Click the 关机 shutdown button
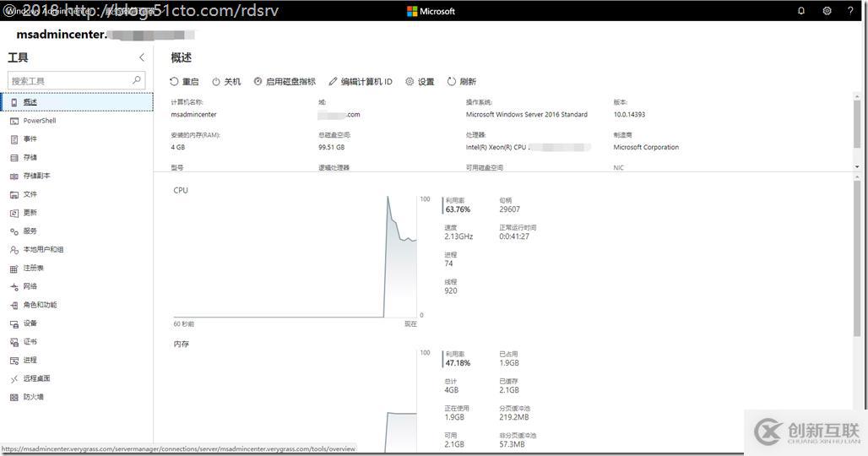The image size is (868, 456). tap(226, 81)
